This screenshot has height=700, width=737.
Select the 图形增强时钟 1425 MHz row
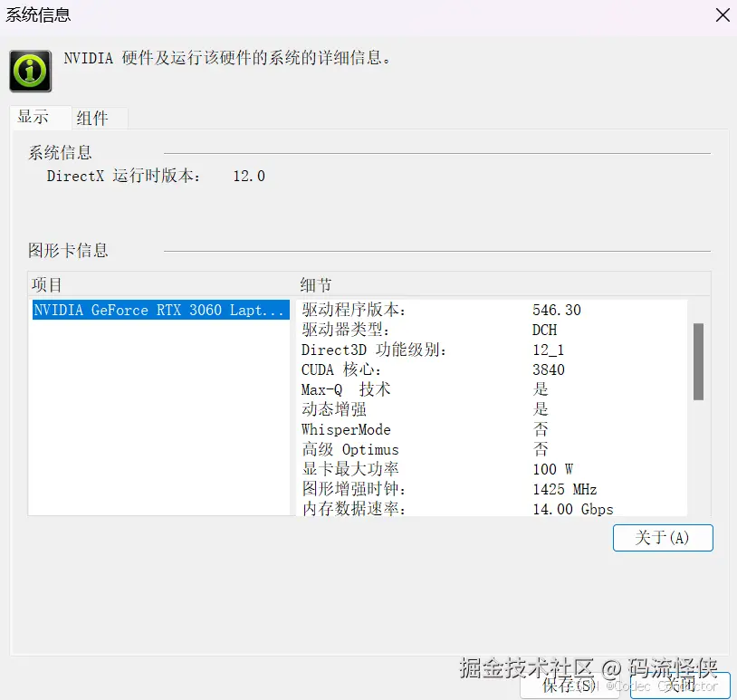pyautogui.click(x=453, y=489)
